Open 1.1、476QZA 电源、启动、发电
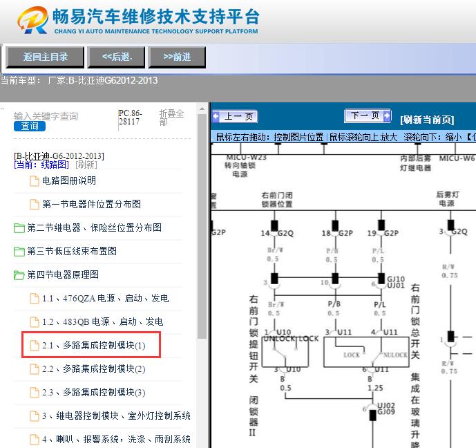The width and height of the screenshot is (476, 448). click(105, 298)
